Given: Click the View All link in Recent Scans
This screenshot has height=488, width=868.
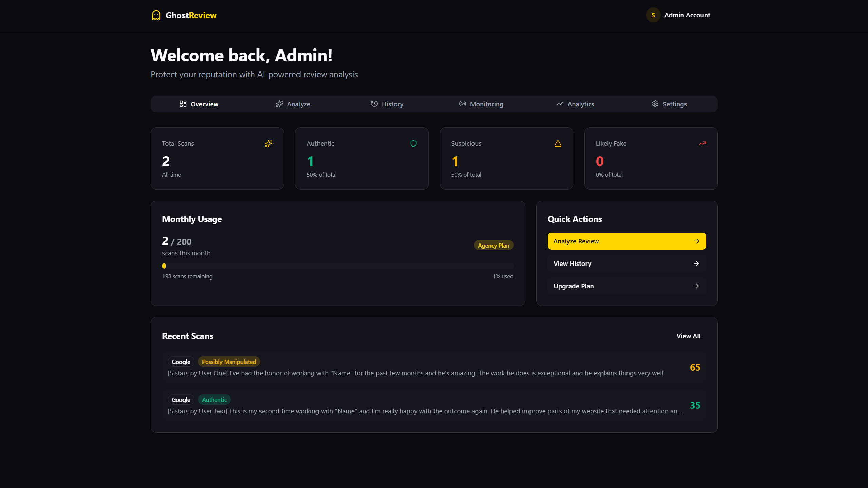Looking at the screenshot, I should [x=688, y=336].
